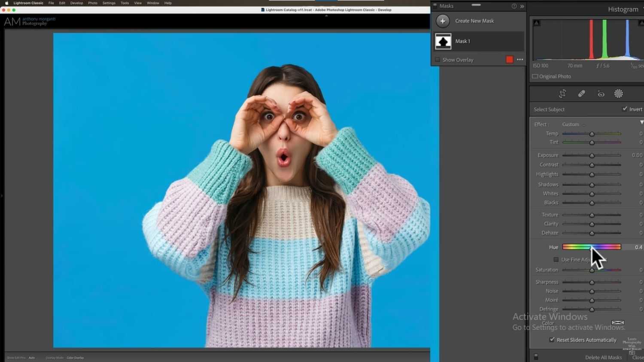Click the Delete All Masks button
This screenshot has height=362, width=644.
603,357
